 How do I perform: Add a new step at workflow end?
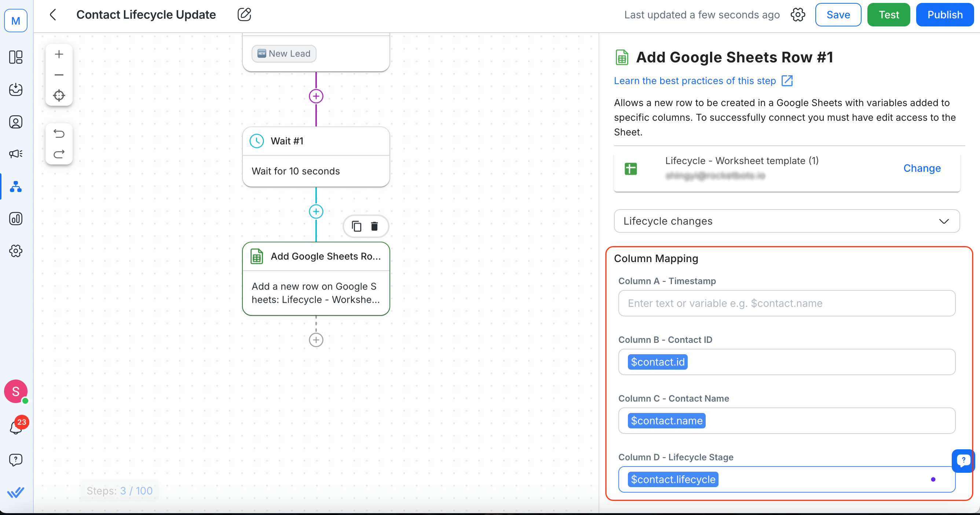316,340
